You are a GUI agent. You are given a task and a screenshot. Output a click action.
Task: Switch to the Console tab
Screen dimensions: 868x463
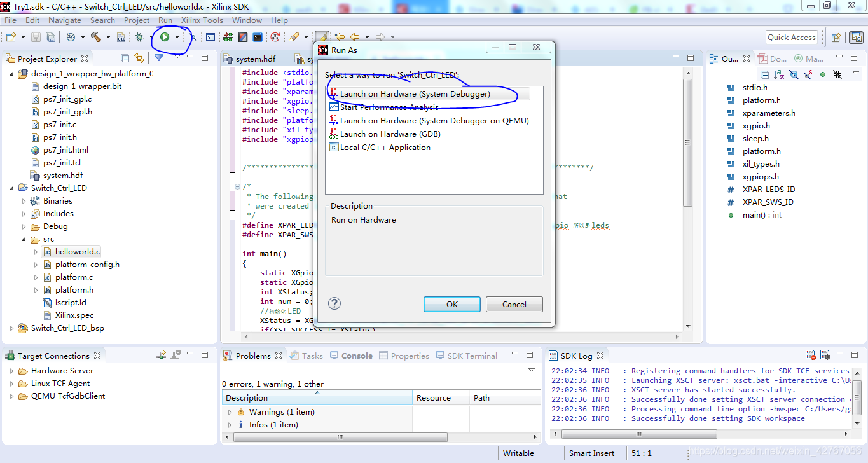click(351, 356)
